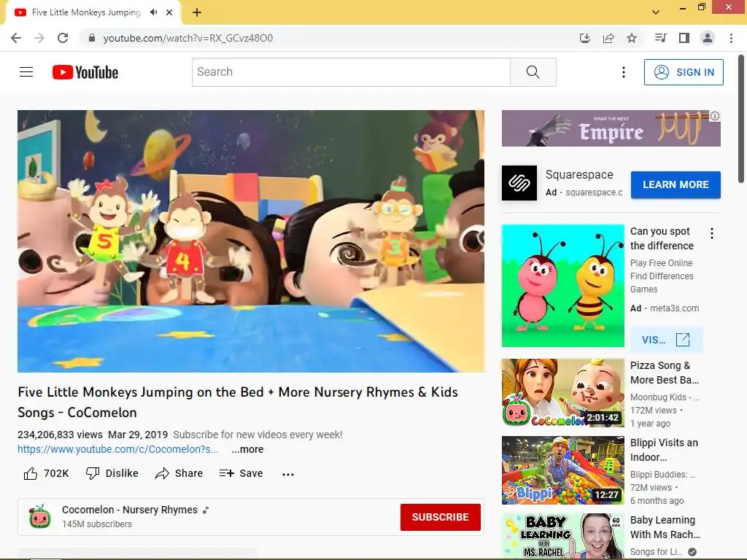
Task: Click the SIGN IN button
Action: (x=684, y=72)
